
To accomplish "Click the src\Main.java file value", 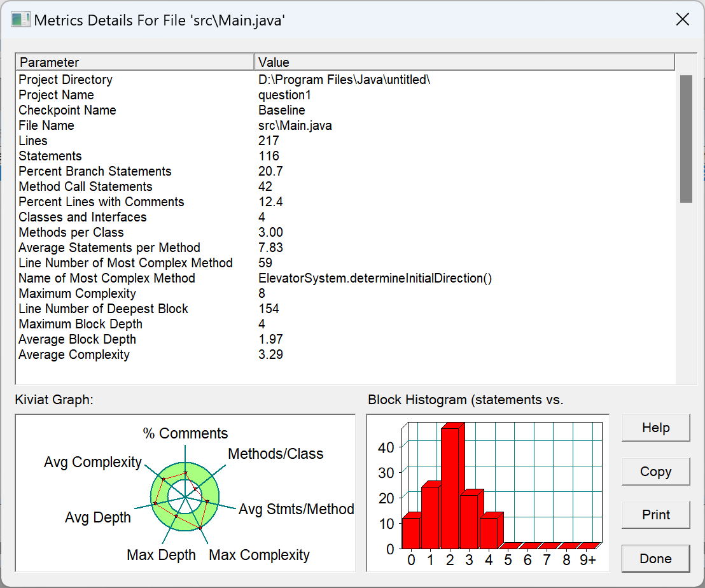I will [295, 125].
